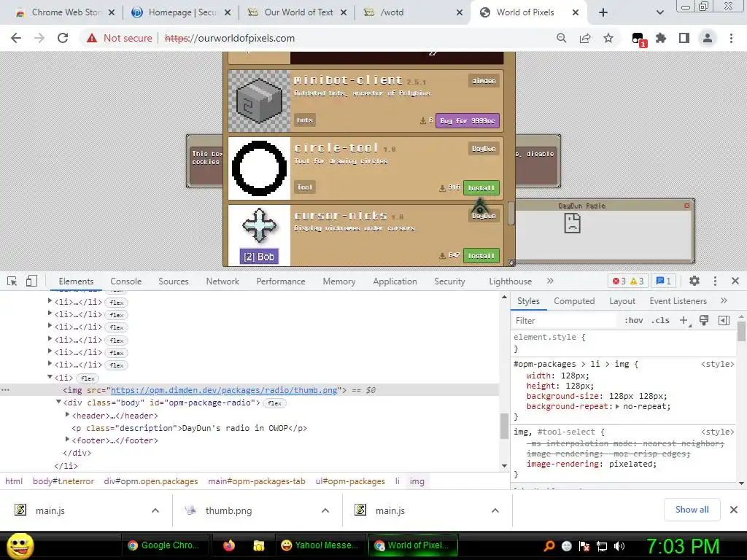
Task: Toggle the browser side panel icon
Action: coord(684,38)
